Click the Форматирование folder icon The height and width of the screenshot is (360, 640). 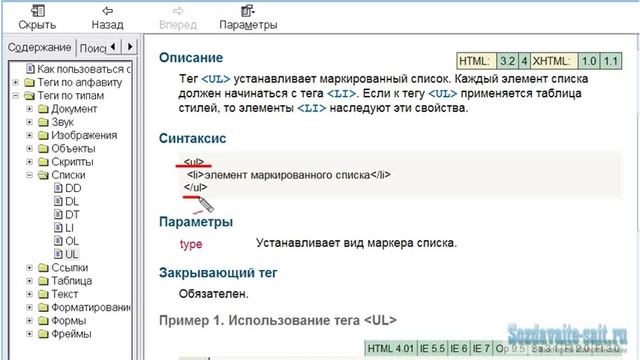pos(43,307)
